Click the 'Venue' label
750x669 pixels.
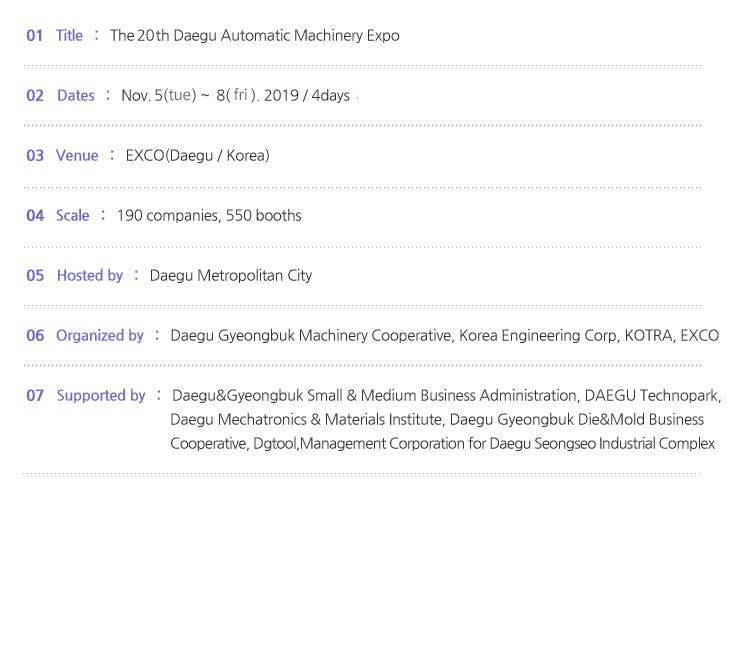(77, 155)
